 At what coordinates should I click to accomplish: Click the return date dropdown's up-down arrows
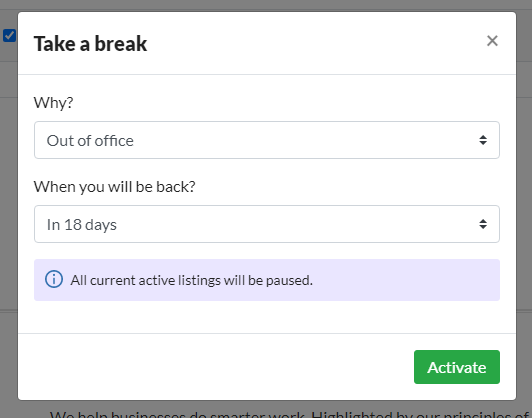[x=483, y=224]
